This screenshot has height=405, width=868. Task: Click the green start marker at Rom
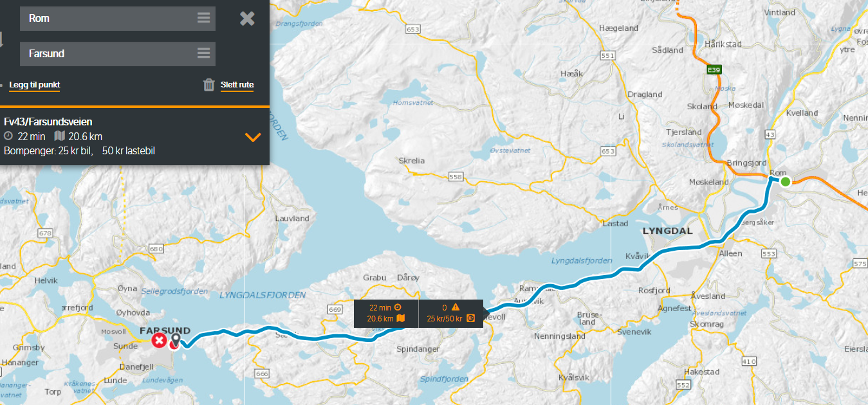coord(785,182)
